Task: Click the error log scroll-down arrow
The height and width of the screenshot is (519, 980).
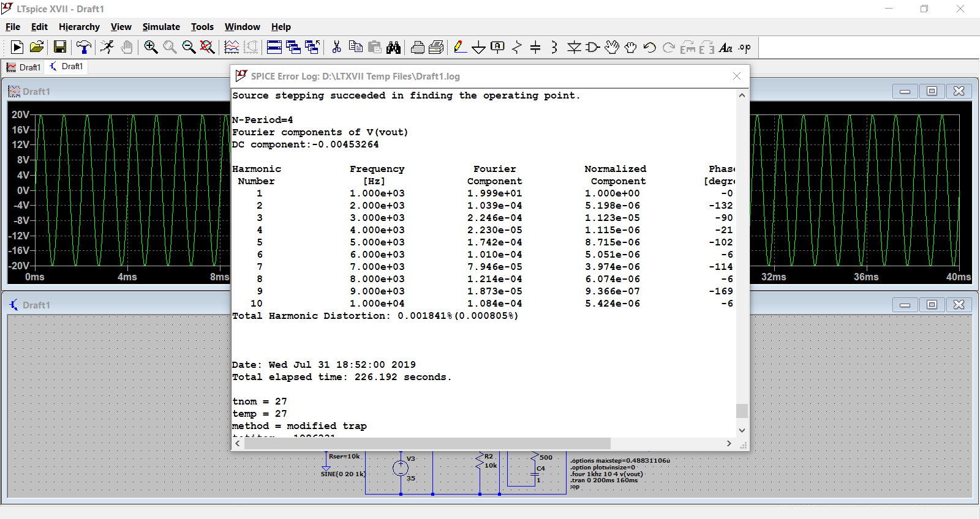Action: 742,430
